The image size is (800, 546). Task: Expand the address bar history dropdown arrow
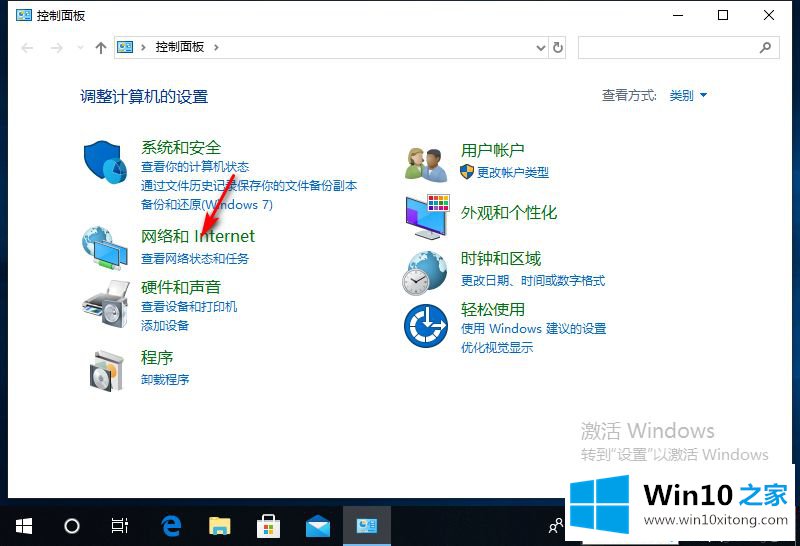pos(541,47)
